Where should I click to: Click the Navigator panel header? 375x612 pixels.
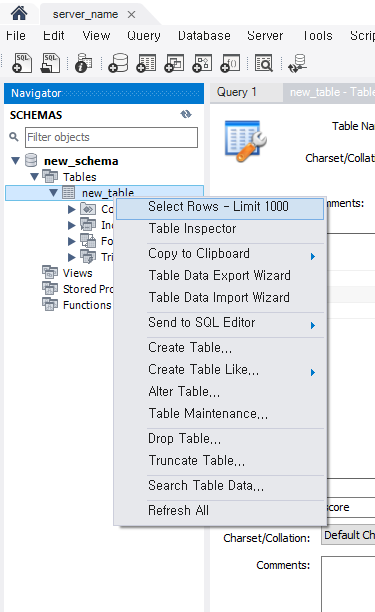tap(104, 93)
